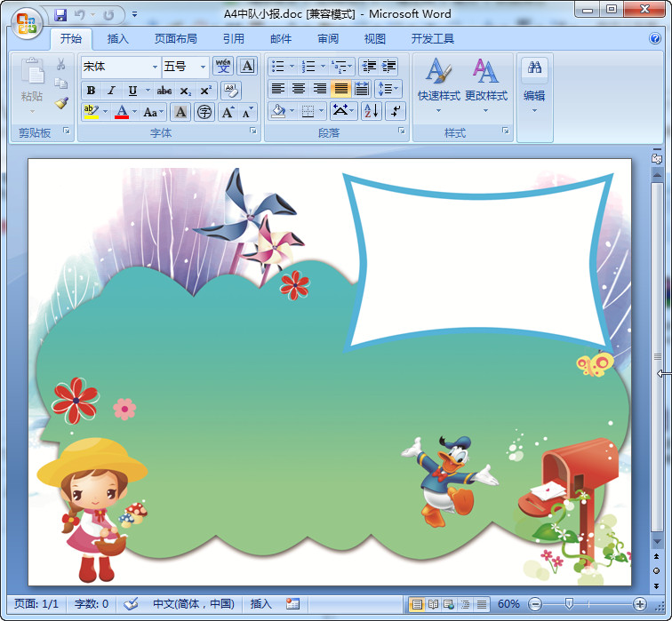Viewport: 672px width, 621px height.
Task: Open the 引用 tab
Action: (234, 39)
